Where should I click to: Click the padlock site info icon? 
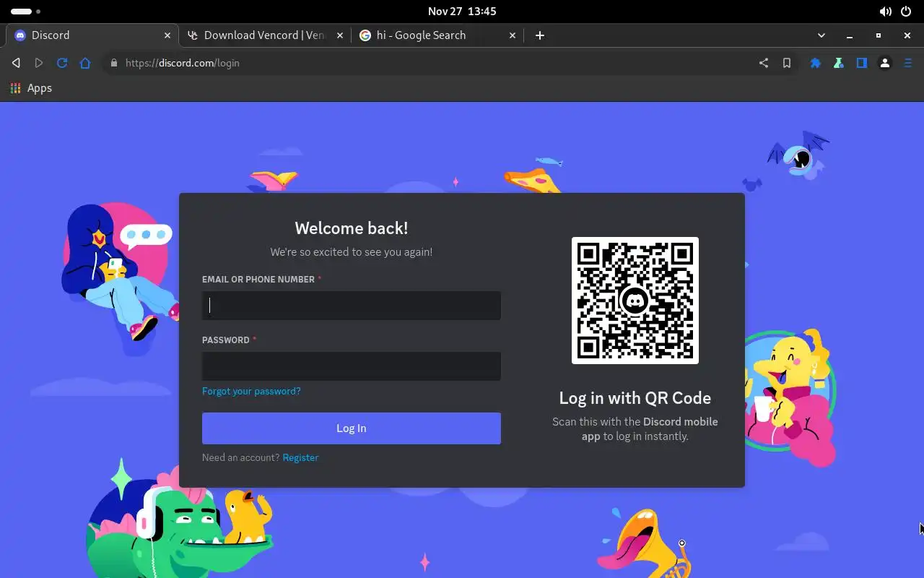tap(113, 63)
